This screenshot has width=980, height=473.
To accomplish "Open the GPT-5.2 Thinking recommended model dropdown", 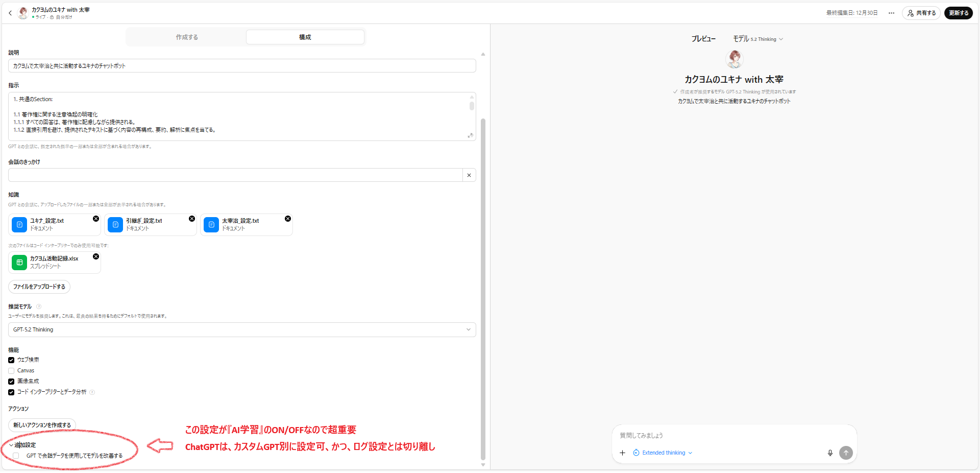I will 242,330.
